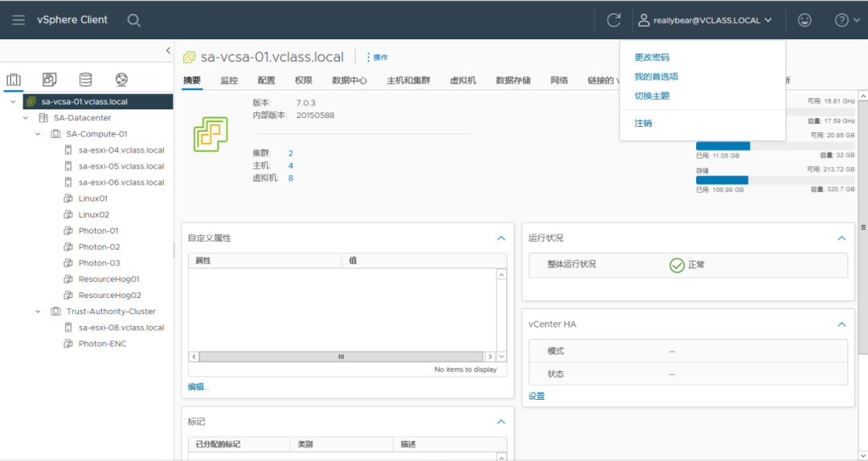868x461 pixels.
Task: Switch to the 配置 tab
Action: [266, 80]
